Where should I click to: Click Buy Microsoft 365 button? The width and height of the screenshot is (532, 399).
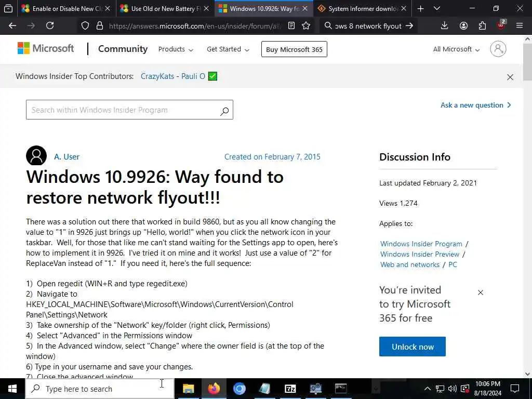coord(294,49)
